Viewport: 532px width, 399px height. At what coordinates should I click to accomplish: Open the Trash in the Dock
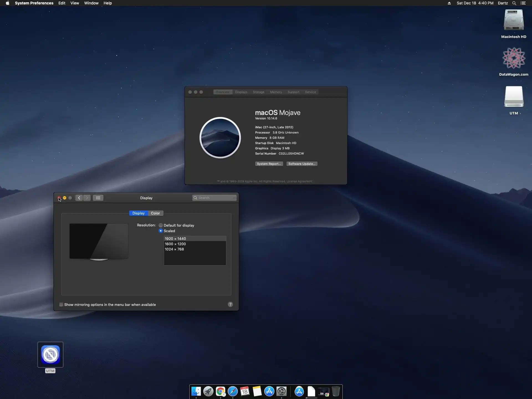coord(336,391)
